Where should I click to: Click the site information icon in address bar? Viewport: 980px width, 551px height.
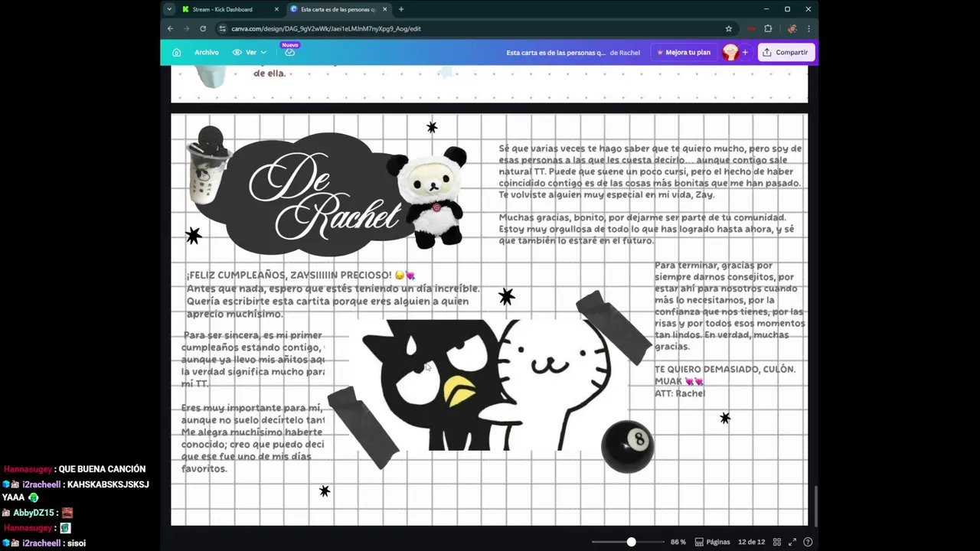pos(222,28)
